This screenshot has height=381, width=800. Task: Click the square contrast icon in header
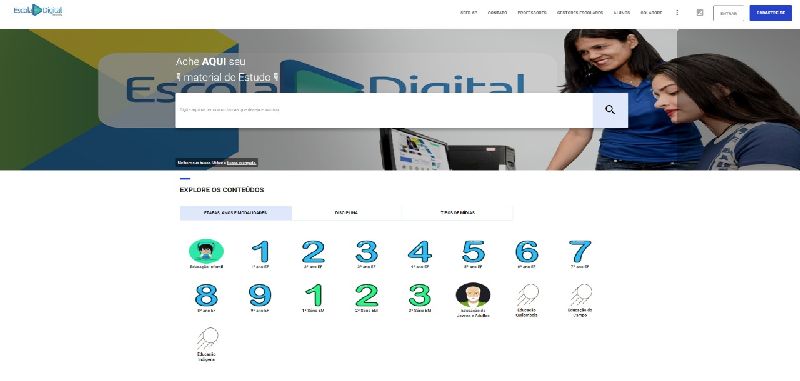pyautogui.click(x=700, y=13)
